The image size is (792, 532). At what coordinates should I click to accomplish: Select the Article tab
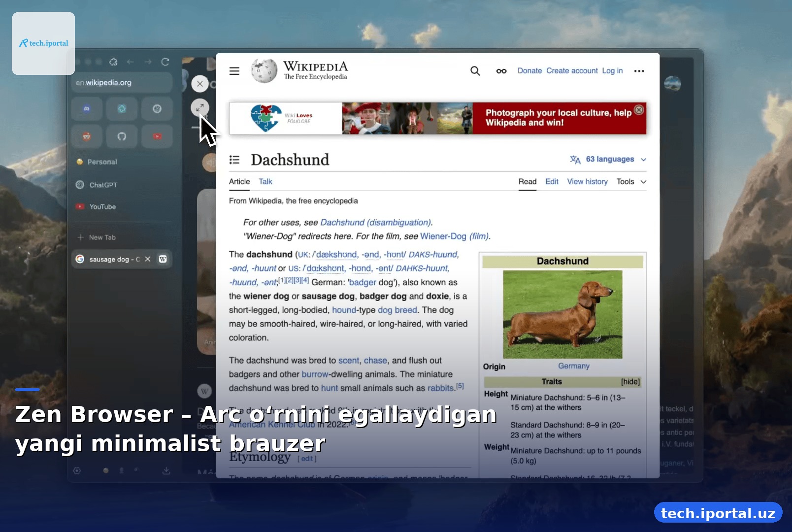pos(239,182)
